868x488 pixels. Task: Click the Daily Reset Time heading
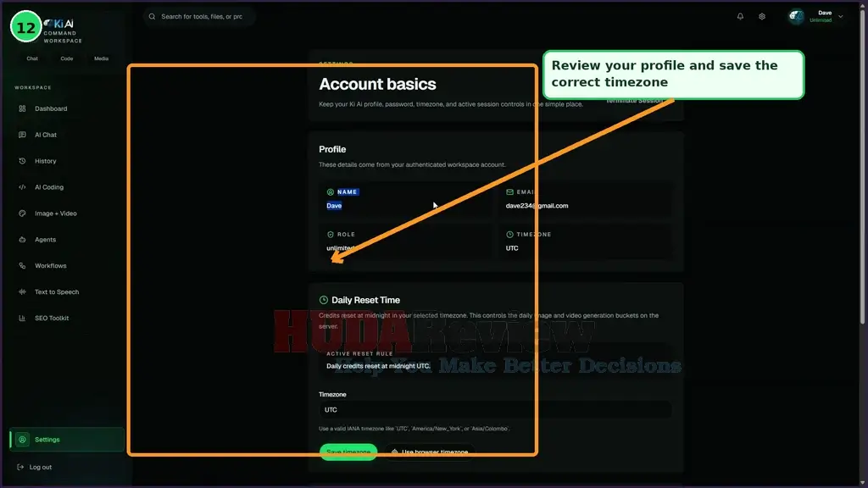[365, 300]
